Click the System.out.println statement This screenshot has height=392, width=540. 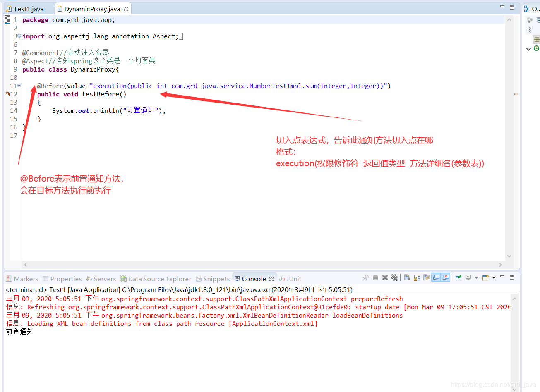[109, 111]
